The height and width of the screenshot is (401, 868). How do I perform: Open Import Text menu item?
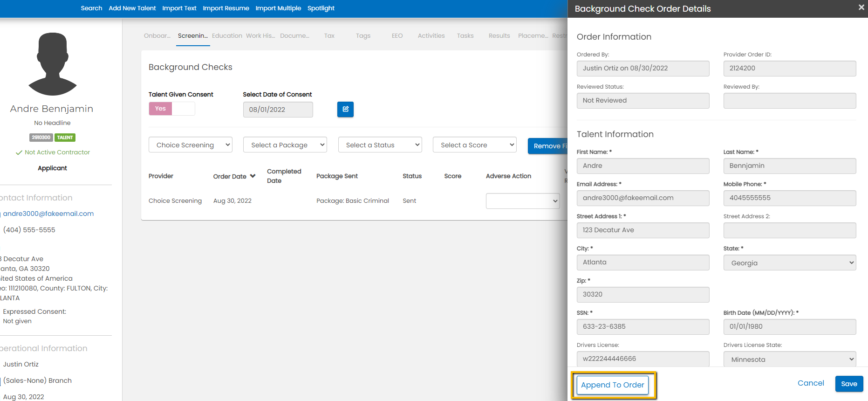(179, 8)
